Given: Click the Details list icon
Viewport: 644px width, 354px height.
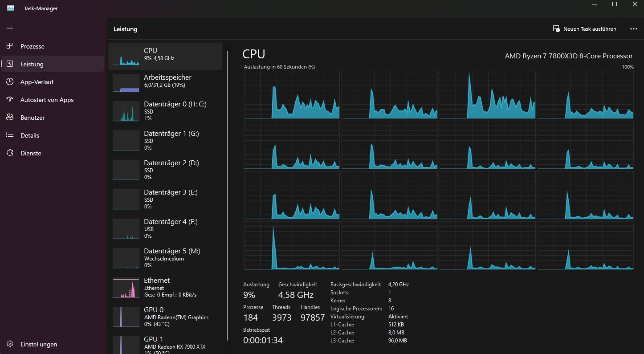Looking at the screenshot, I should pos(10,135).
